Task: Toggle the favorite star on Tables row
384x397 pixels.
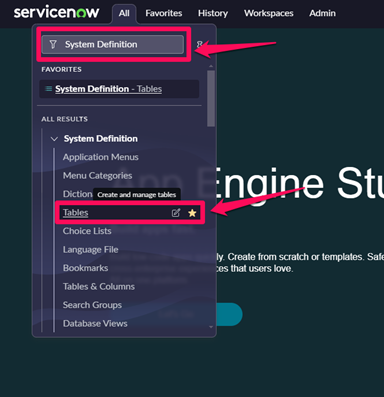Action: tap(192, 213)
